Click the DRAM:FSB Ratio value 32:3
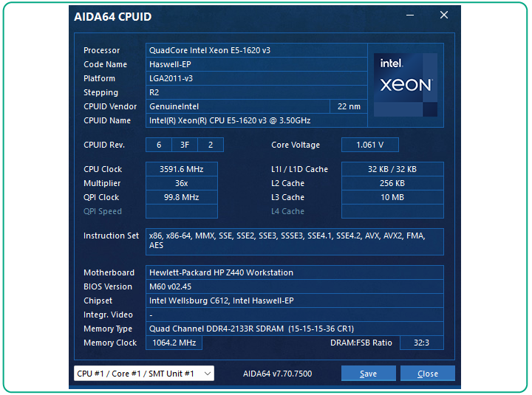The image size is (532, 395). [x=422, y=343]
